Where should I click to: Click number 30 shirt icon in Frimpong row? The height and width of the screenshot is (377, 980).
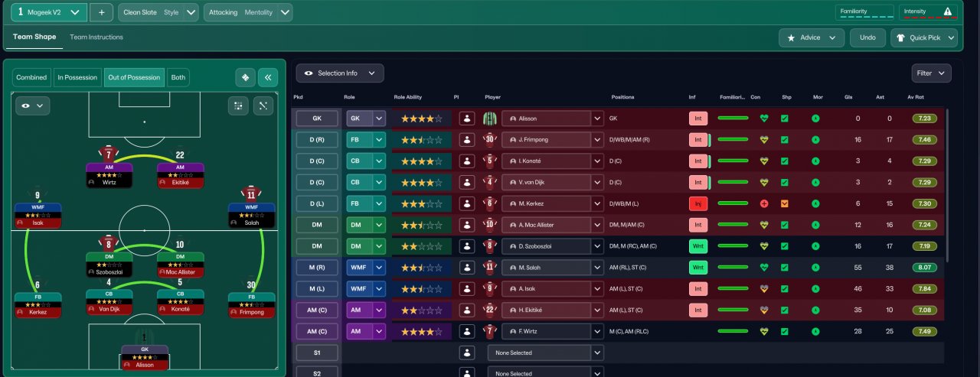click(490, 140)
